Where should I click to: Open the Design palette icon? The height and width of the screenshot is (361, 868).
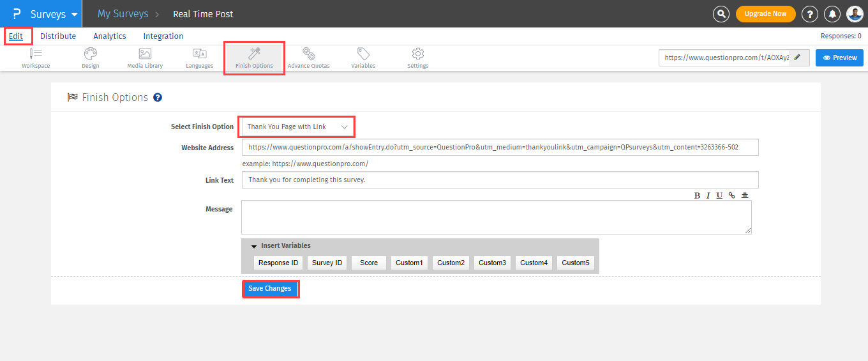pyautogui.click(x=91, y=54)
